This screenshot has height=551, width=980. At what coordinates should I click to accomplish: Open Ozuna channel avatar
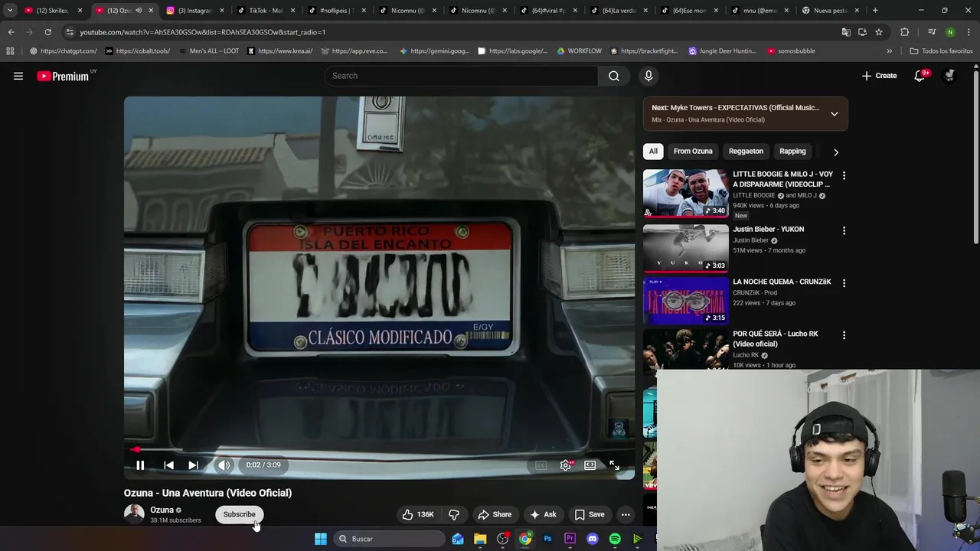pos(134,514)
